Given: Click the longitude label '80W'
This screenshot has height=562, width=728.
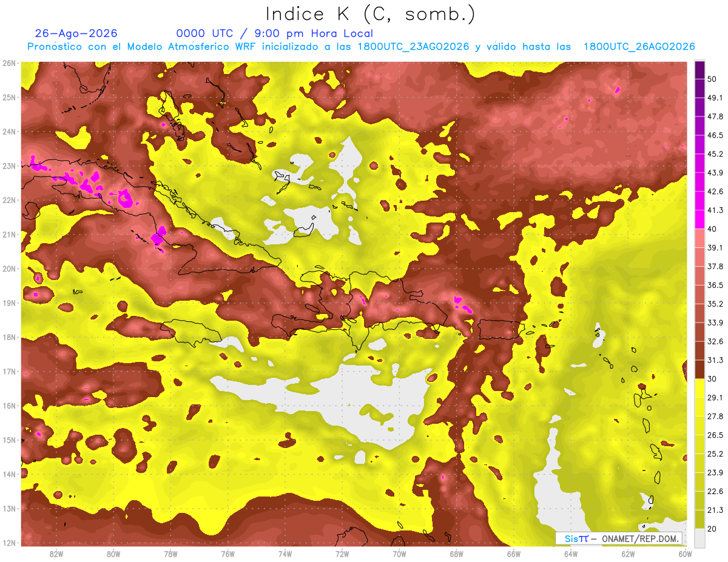Looking at the screenshot, I should 113,554.
